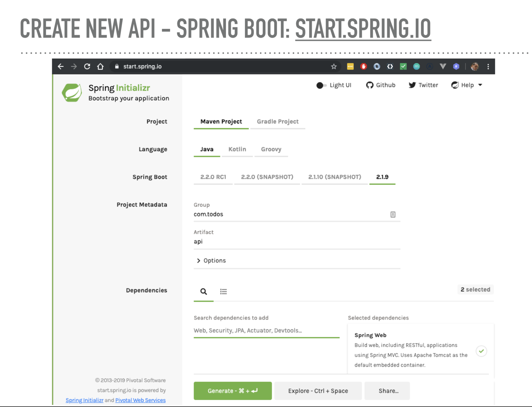This screenshot has height=407, width=532.
Task: Open the Github text link
Action: pos(386,85)
